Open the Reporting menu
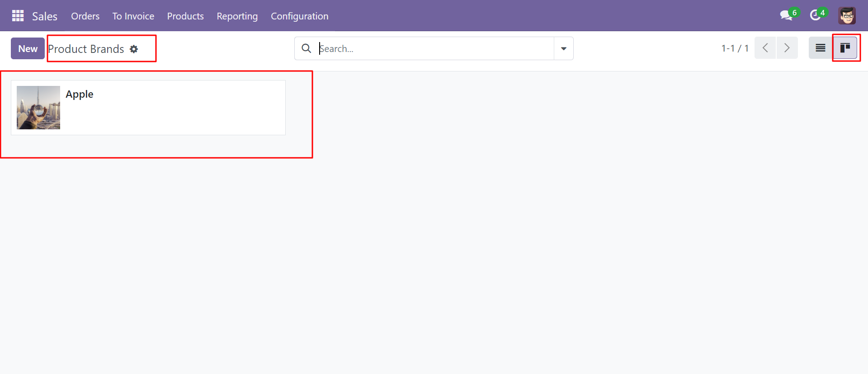The image size is (868, 374). click(x=237, y=16)
